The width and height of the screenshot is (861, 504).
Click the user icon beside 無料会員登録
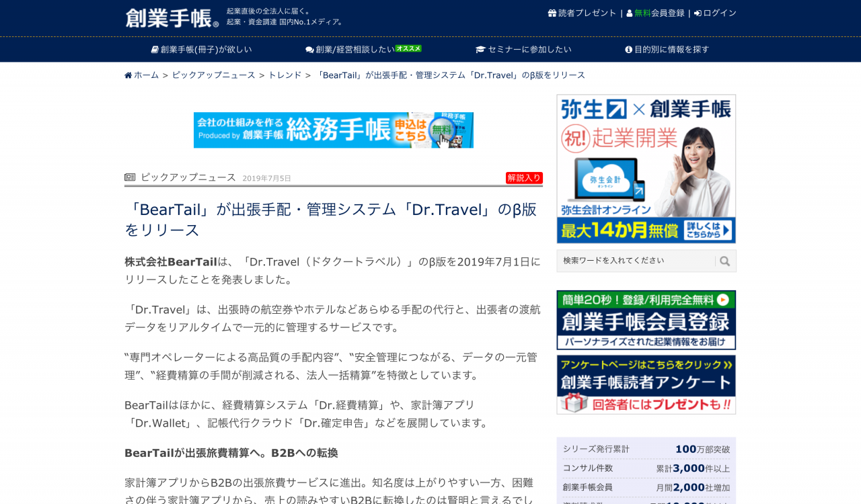[x=630, y=13]
